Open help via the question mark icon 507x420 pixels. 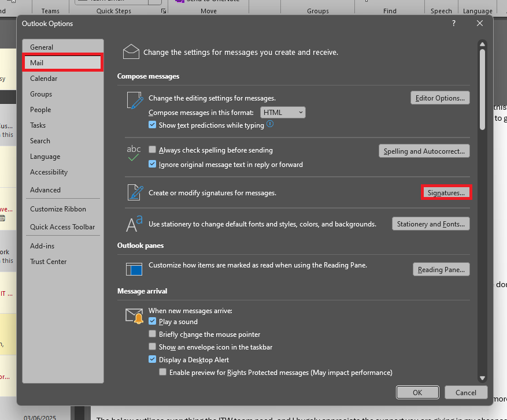tap(453, 23)
